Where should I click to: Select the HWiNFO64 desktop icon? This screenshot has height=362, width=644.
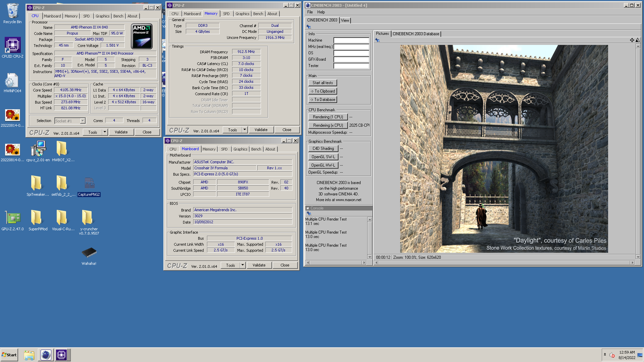(12, 82)
